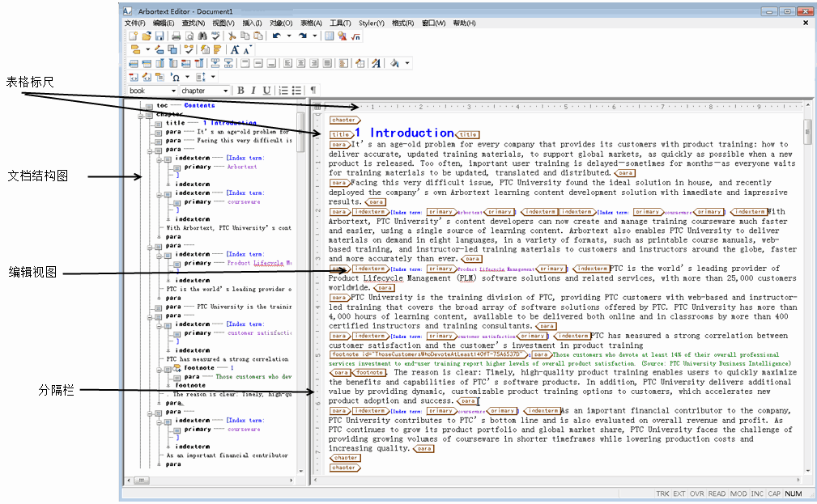817x504 pixels.
Task: Close the document with the menu bar X
Action: [x=806, y=23]
